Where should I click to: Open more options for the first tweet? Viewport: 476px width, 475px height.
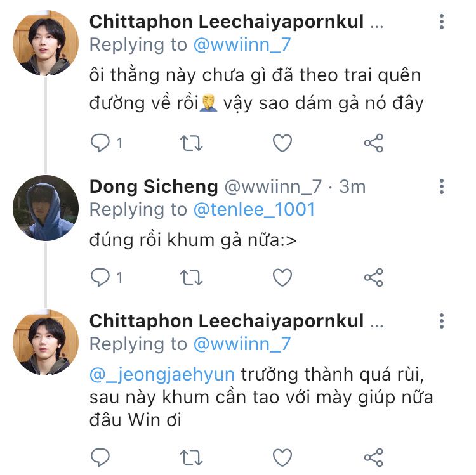tap(442, 22)
